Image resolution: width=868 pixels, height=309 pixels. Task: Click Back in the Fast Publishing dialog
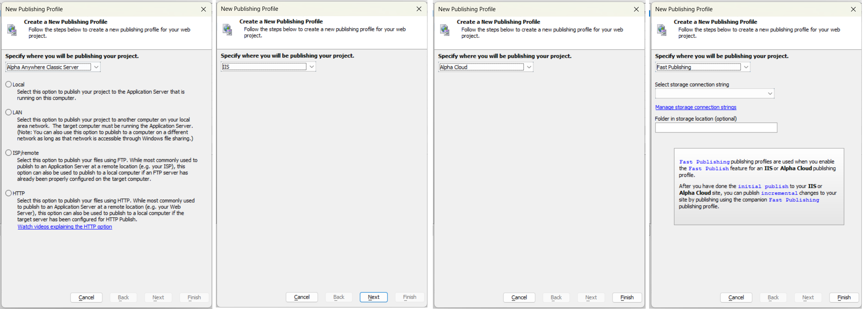(x=773, y=297)
